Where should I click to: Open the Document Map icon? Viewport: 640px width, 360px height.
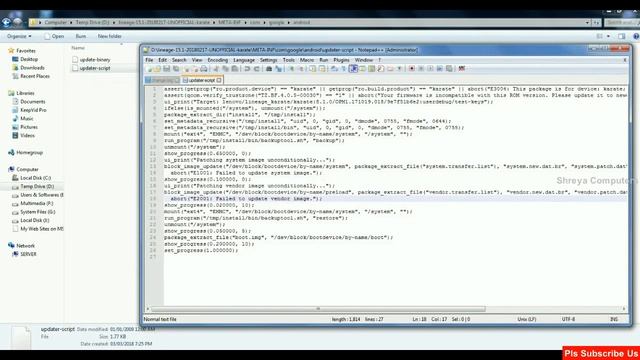372,69
